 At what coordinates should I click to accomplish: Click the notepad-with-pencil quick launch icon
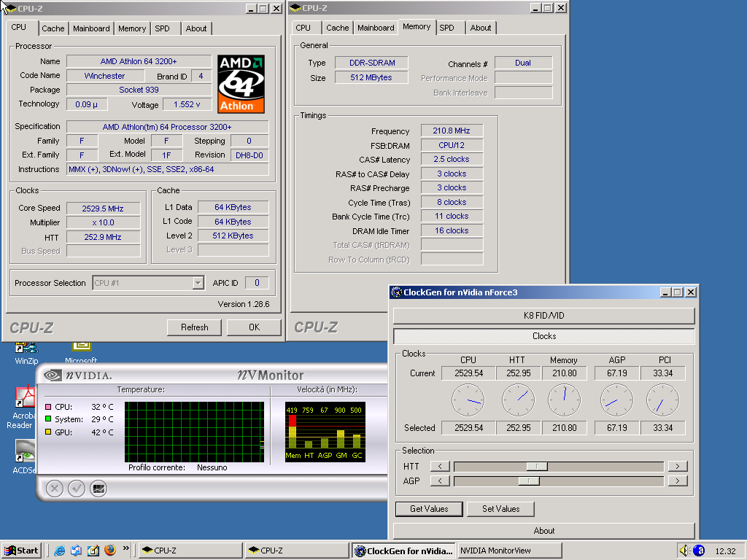click(93, 551)
